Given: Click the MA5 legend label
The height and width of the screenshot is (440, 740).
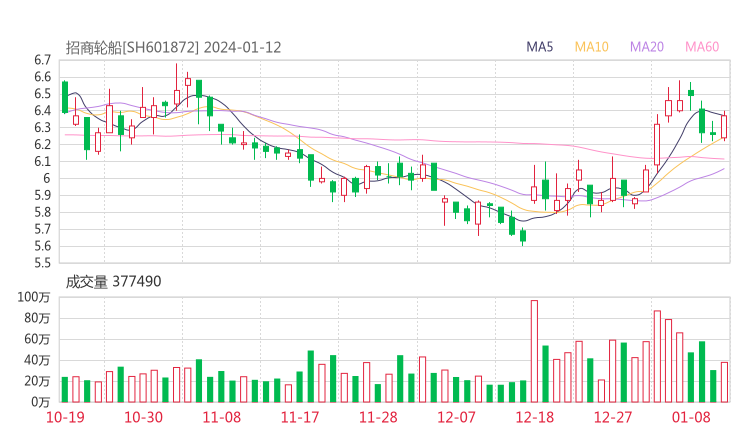Looking at the screenshot, I should point(539,47).
